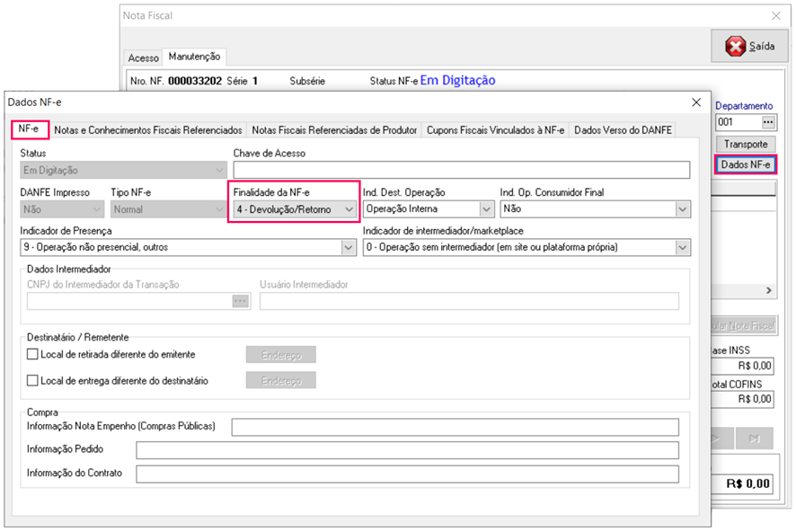Click the Transporte button
The image size is (796, 532).
(x=745, y=144)
